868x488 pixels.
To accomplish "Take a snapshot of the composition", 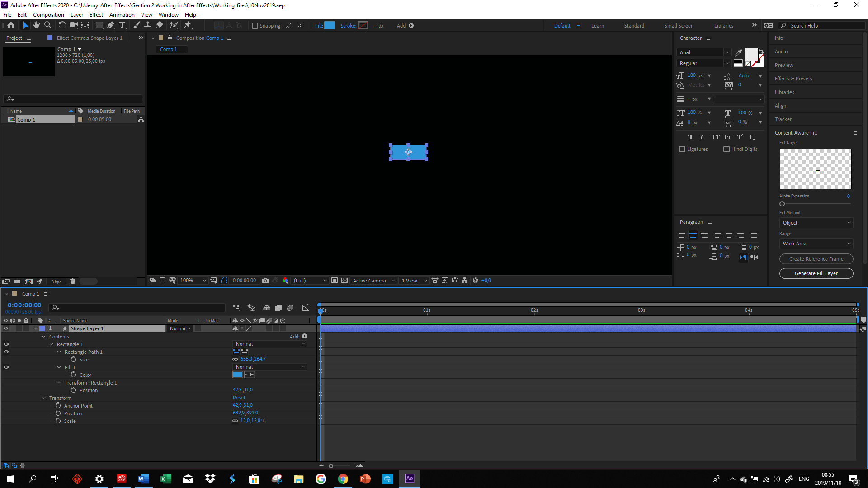I will (265, 280).
